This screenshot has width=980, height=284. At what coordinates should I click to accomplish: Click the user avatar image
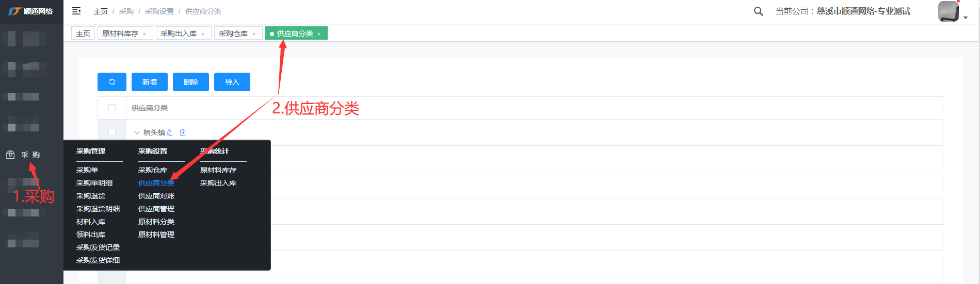coord(948,11)
